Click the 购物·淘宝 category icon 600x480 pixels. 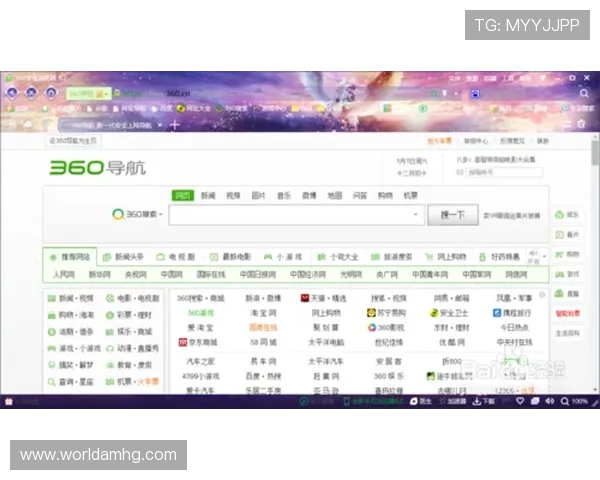coord(52,315)
